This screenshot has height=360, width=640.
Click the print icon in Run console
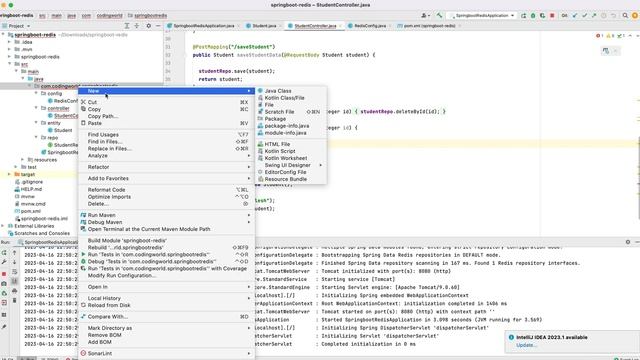point(14,291)
